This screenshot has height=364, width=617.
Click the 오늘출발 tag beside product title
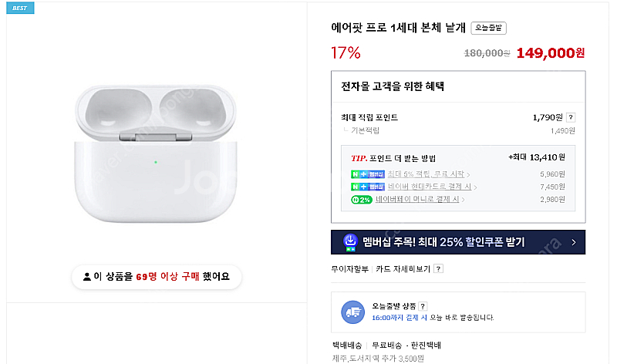[488, 28]
